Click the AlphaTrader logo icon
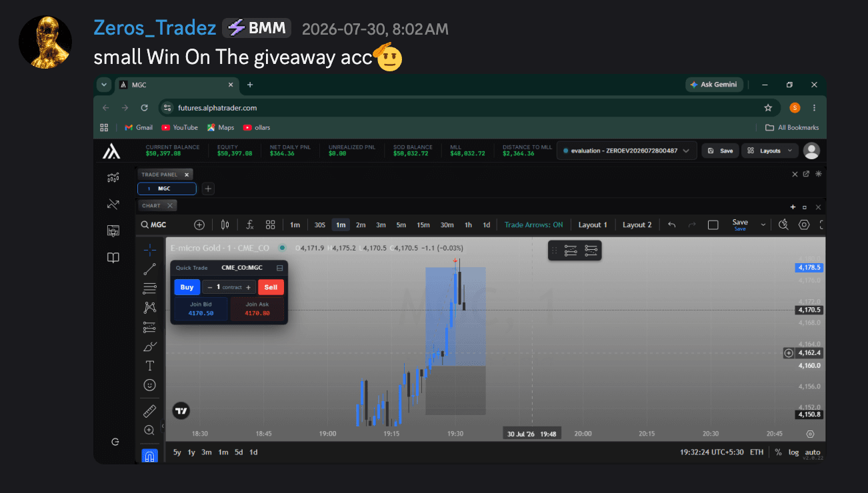This screenshot has height=493, width=868. click(x=111, y=151)
